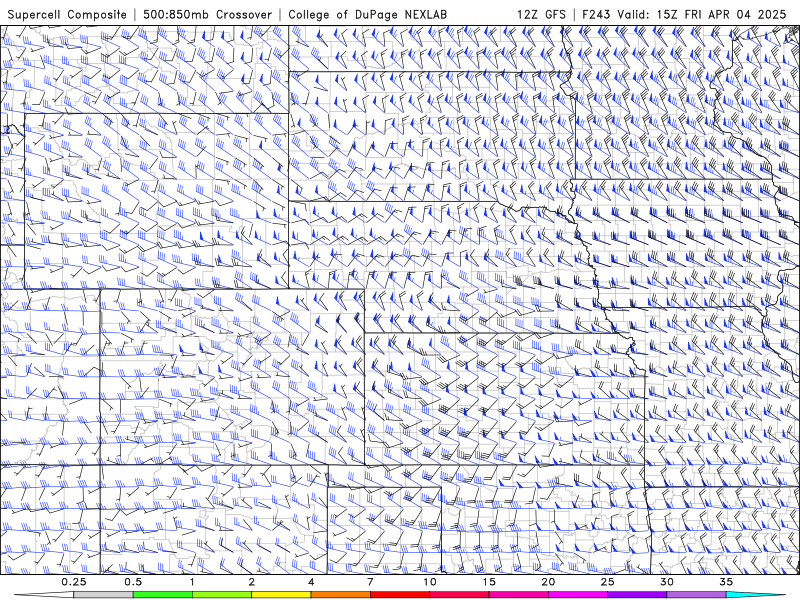Select the lime green 1–2 legend segment

[x=222, y=595]
